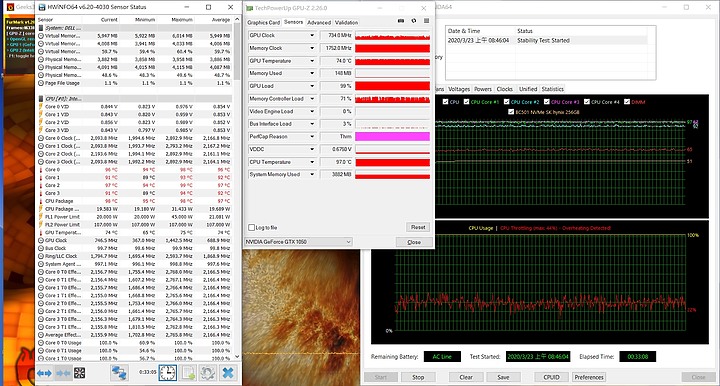Toggle GPU-Z Log to file checkbox

click(x=252, y=228)
